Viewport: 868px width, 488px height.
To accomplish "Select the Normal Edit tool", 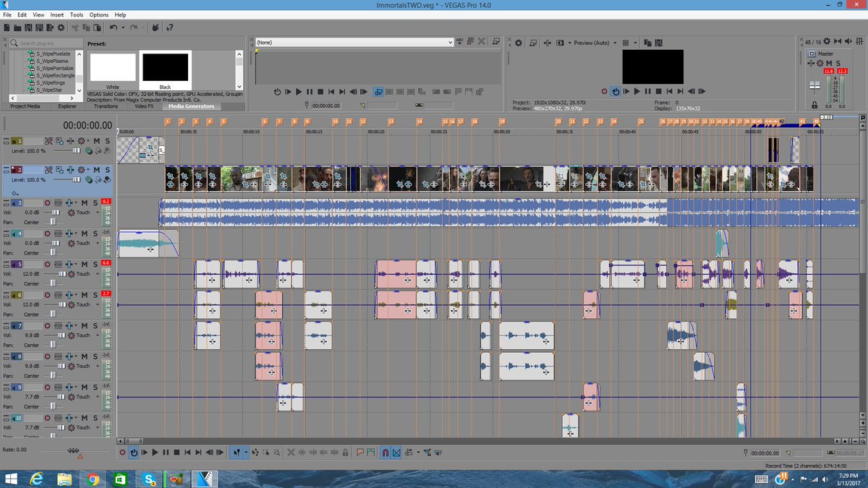I will click(237, 453).
